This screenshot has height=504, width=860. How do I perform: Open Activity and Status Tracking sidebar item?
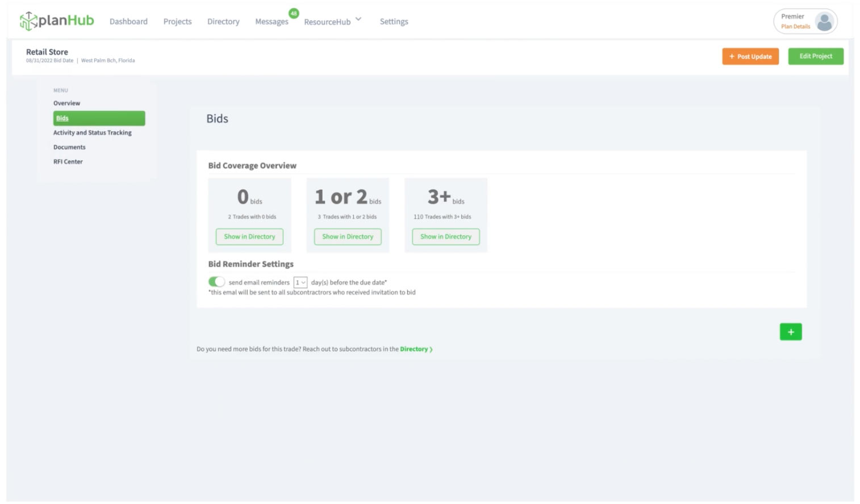pos(92,132)
